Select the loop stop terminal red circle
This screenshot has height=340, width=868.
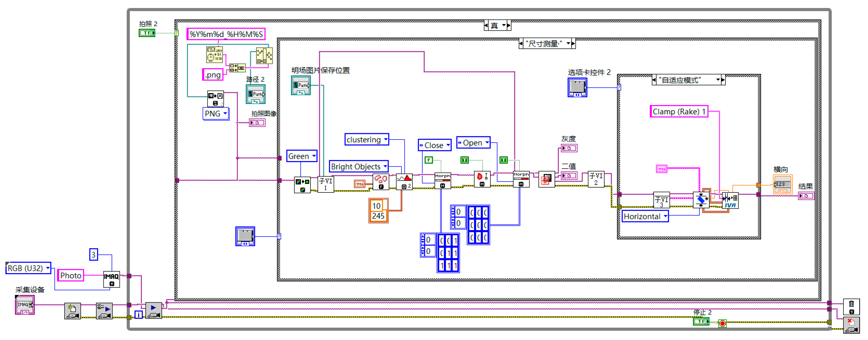[722, 323]
